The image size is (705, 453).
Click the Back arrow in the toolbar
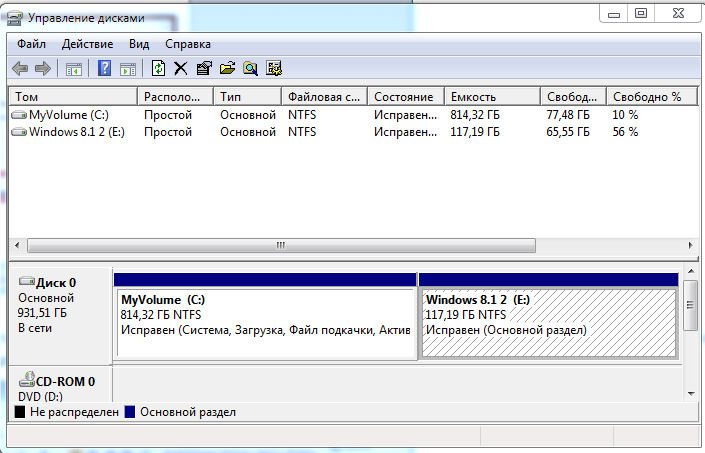[20, 69]
